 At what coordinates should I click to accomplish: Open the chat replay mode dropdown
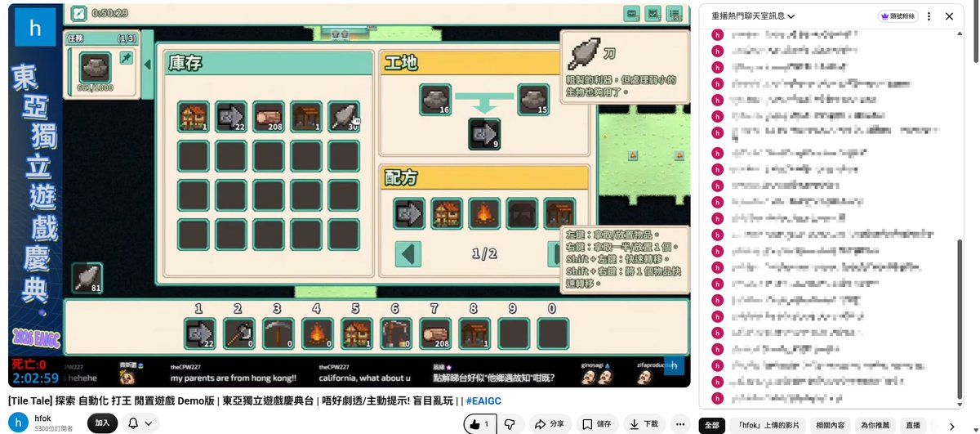click(x=753, y=16)
